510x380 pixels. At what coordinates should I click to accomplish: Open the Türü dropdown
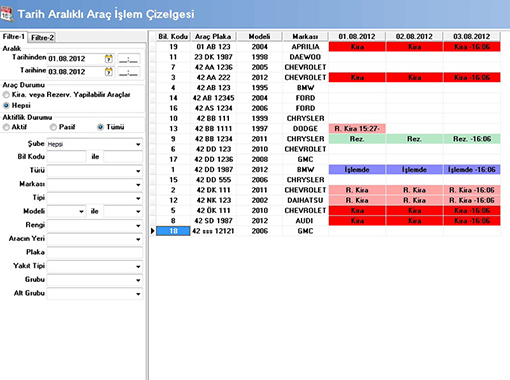[x=138, y=171]
